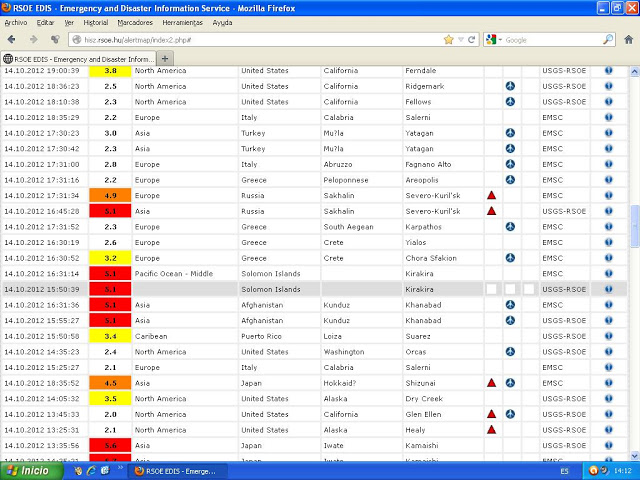The width and height of the screenshot is (640, 480).
Task: Click red triangle in Severo-Kuril'sk 4.9 row
Action: pyautogui.click(x=491, y=196)
